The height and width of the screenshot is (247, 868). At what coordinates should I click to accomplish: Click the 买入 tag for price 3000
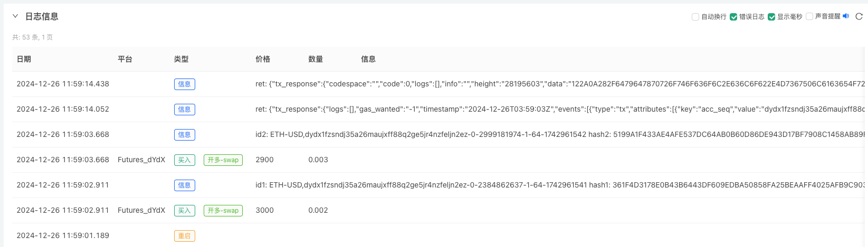tap(184, 211)
